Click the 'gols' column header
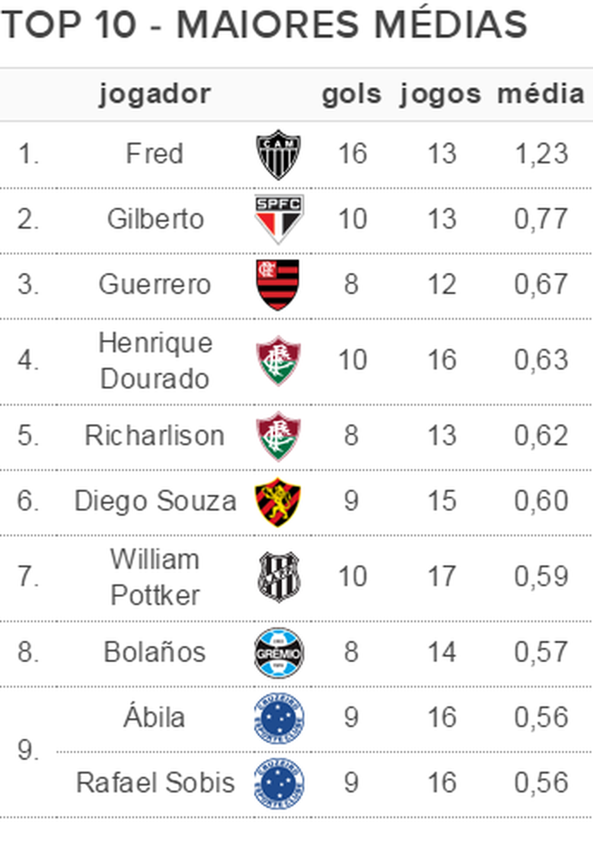Image resolution: width=593 pixels, height=868 pixels. point(352,95)
